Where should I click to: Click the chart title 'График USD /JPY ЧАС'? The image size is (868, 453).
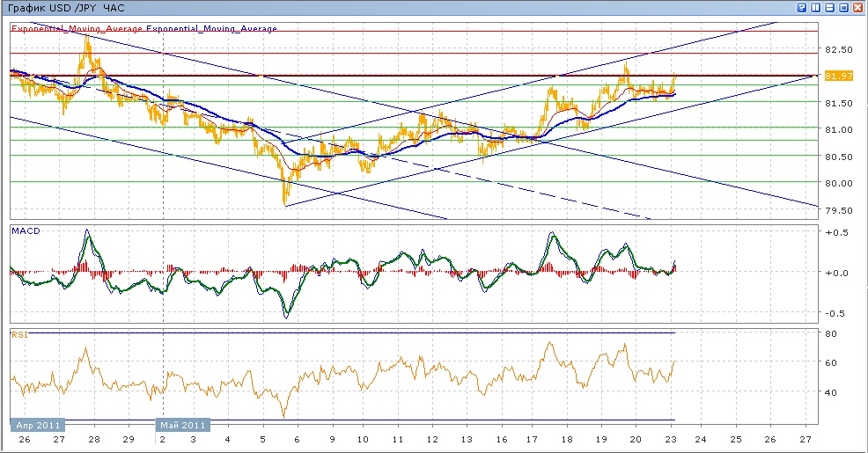click(66, 8)
